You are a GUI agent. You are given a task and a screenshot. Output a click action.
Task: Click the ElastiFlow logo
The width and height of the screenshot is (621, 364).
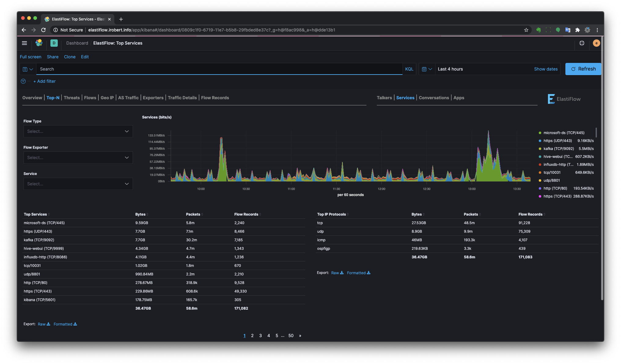[564, 99]
